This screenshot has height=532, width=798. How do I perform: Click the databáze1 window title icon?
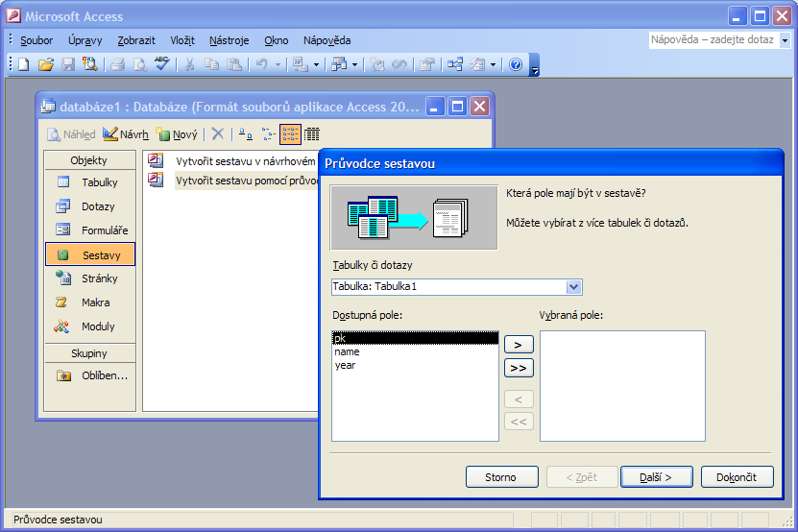[x=48, y=107]
